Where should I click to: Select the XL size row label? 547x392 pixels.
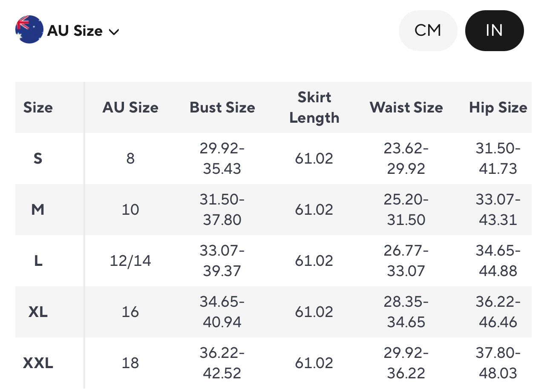click(x=38, y=312)
